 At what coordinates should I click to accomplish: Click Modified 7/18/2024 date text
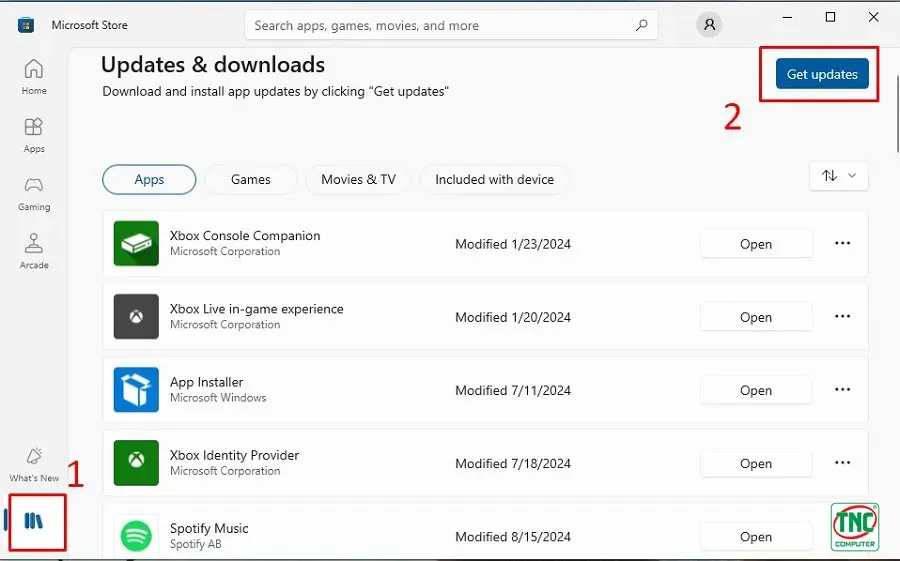click(513, 463)
